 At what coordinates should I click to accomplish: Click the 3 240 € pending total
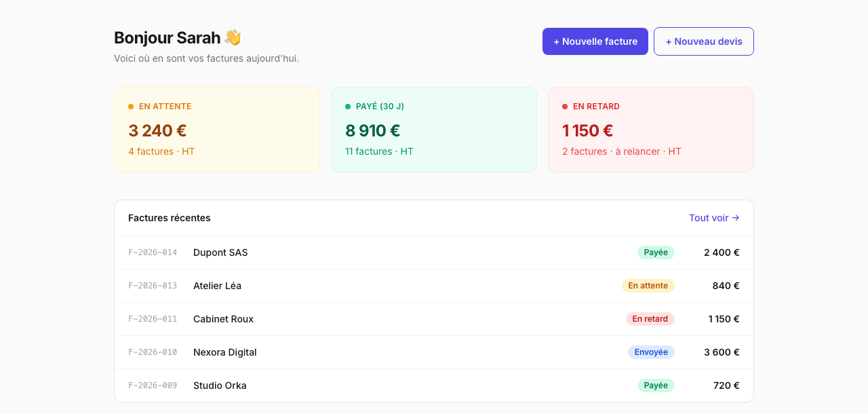tap(157, 130)
